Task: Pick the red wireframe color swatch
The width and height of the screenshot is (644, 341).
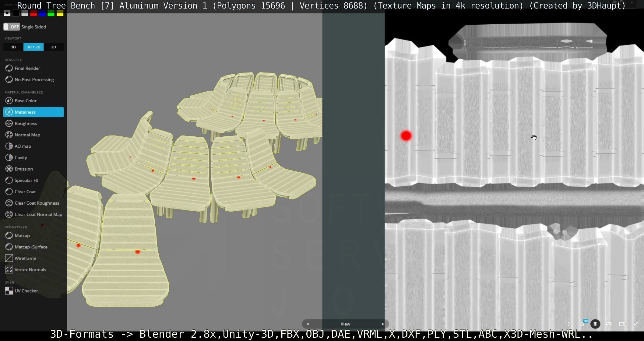Action: (x=33, y=13)
